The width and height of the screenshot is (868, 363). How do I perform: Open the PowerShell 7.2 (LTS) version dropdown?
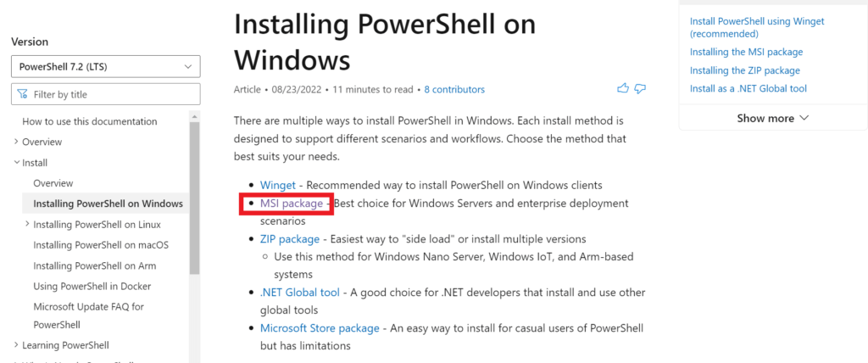(x=106, y=66)
